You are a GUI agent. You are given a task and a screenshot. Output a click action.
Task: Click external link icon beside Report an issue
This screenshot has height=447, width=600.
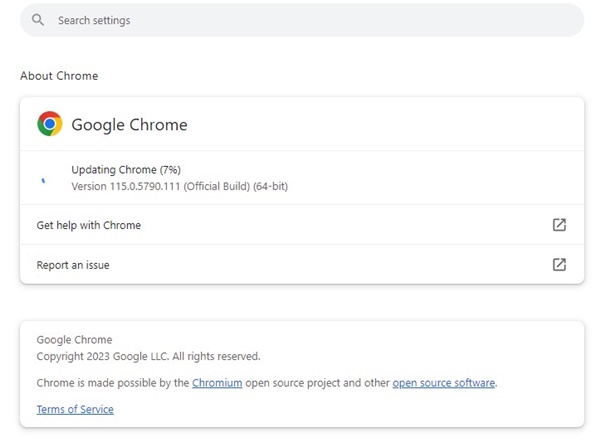(559, 265)
